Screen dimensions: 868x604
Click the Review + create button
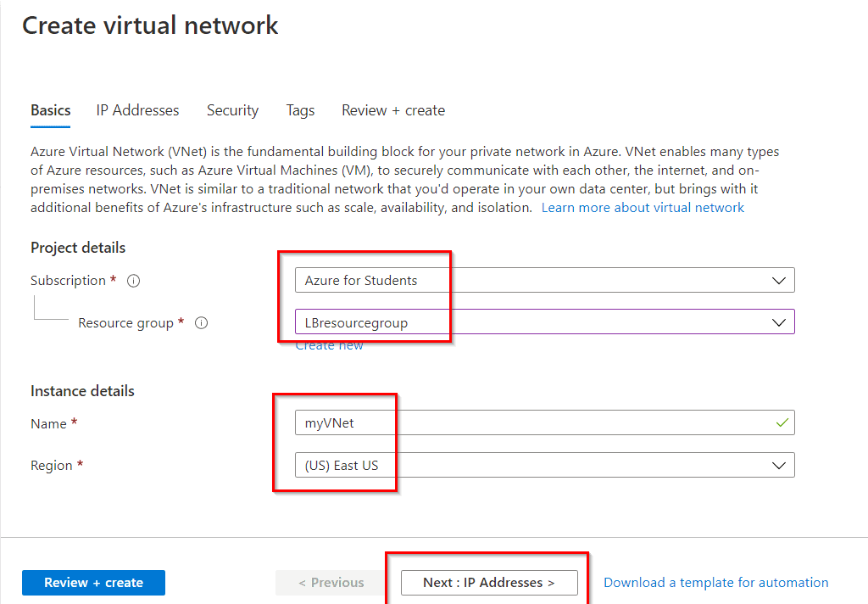click(x=93, y=583)
